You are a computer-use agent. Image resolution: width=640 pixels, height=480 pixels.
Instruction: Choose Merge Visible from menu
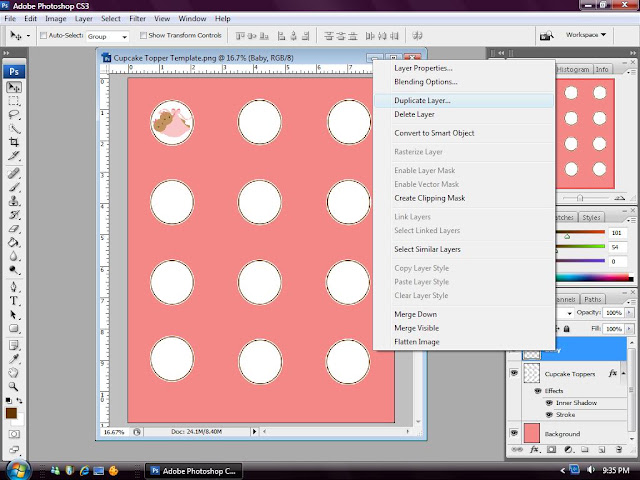(x=464, y=328)
